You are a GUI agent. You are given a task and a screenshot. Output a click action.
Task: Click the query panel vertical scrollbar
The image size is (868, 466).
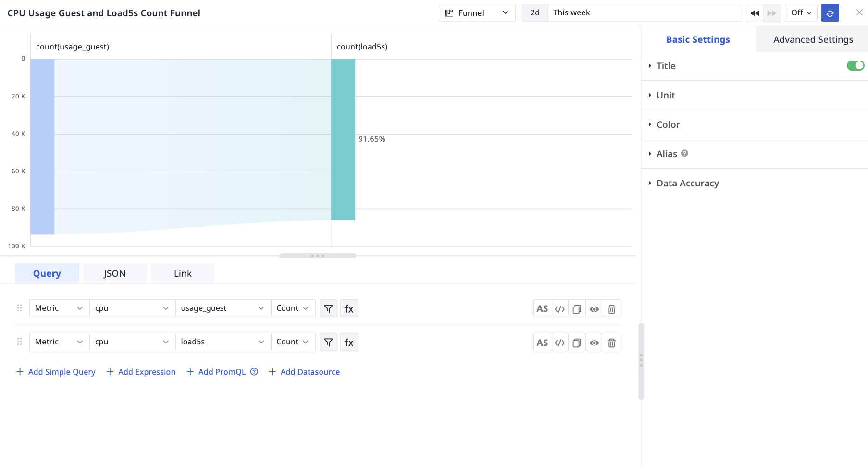641,361
